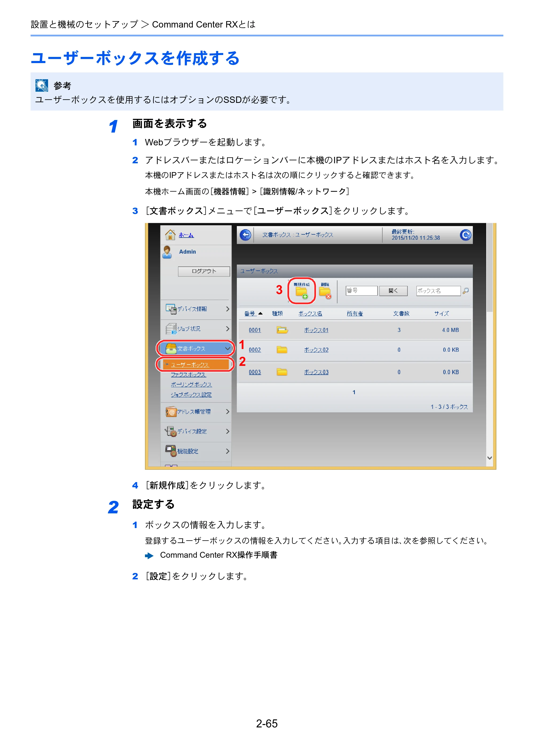Screen dimensions: 534x756
Task: Click the デバイス設定 device settings icon
Action: pyautogui.click(x=171, y=431)
